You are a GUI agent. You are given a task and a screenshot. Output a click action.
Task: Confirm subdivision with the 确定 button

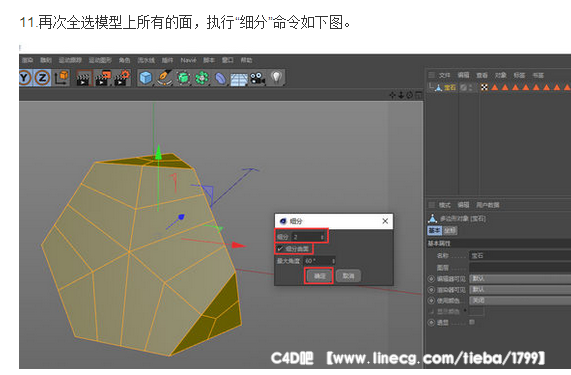click(319, 276)
